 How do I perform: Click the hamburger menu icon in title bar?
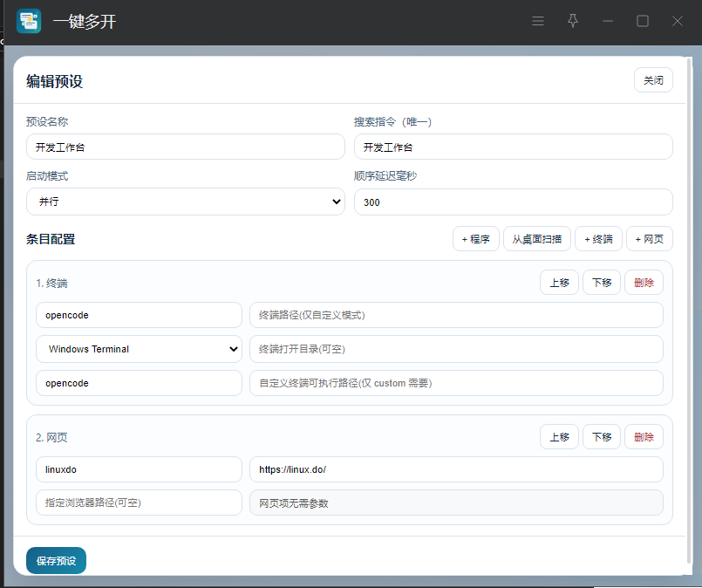538,21
